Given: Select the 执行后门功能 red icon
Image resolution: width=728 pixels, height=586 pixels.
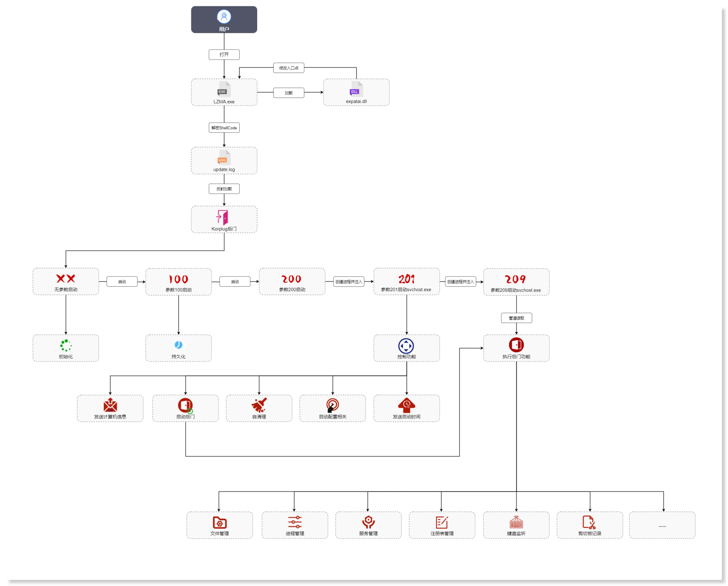Looking at the screenshot, I should 516,345.
